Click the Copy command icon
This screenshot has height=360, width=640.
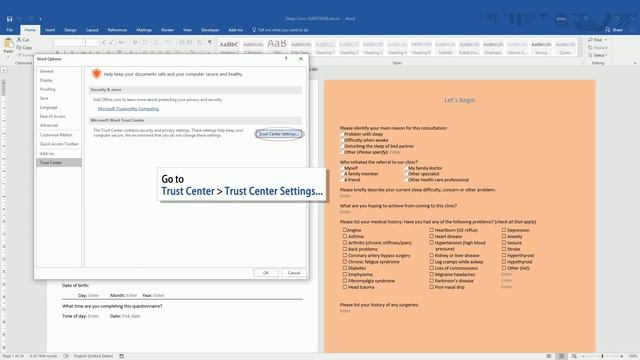tap(19, 47)
